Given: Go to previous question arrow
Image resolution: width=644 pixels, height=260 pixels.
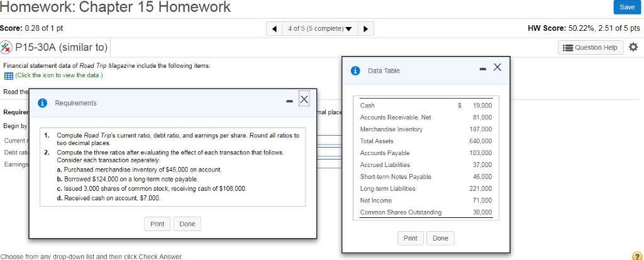Looking at the screenshot, I should (x=274, y=29).
